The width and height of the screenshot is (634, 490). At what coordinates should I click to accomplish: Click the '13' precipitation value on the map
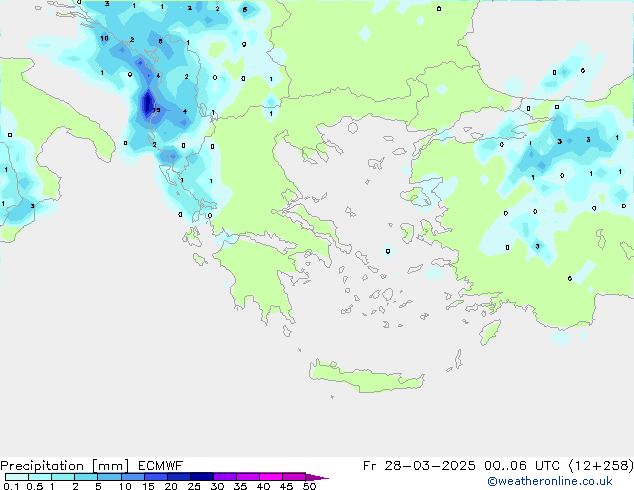point(157,110)
